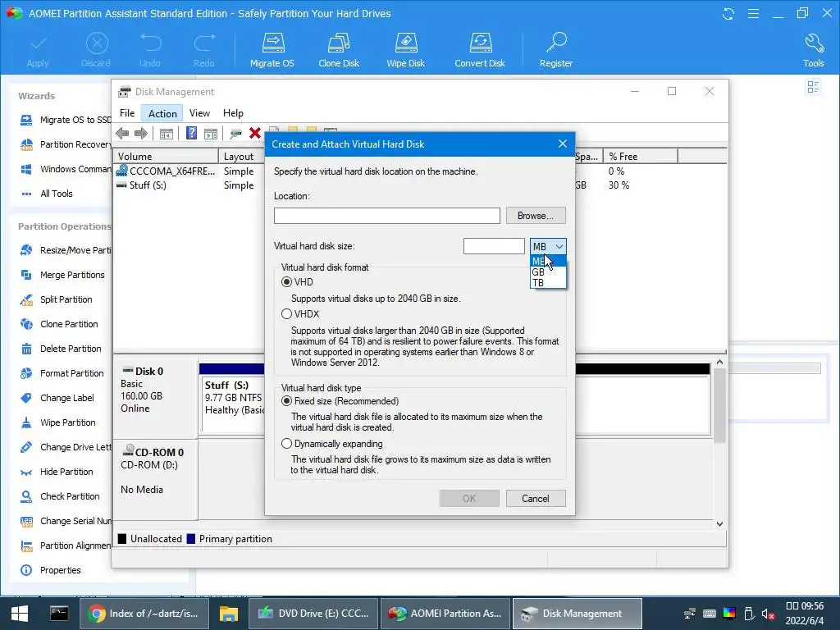Screen dimensions: 840x630
Task: Select the VHDX format radio button
Action: point(286,314)
